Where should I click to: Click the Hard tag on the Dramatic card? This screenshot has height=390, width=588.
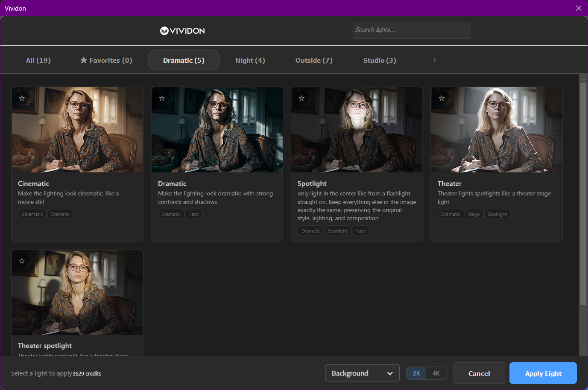pos(193,214)
